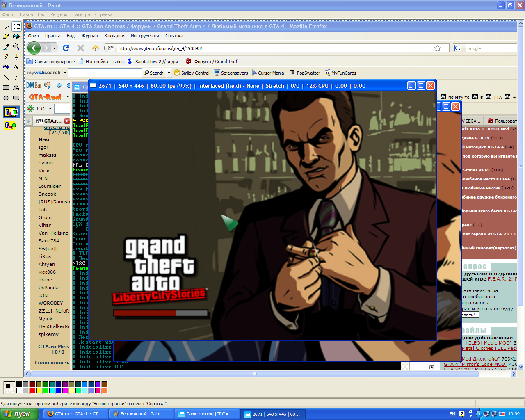Image resolution: width=525 pixels, height=420 pixels.
Task: Pick the black color swatch in palette
Action: click(x=20, y=384)
